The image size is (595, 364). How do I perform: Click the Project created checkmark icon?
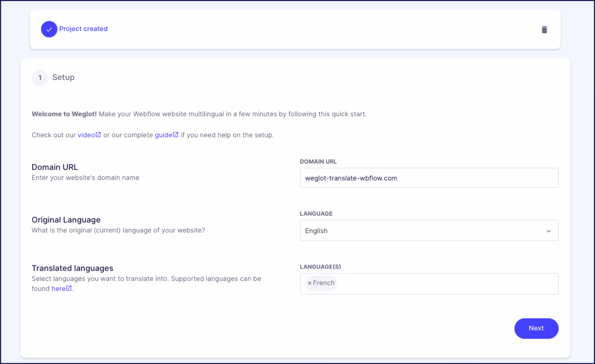point(49,29)
